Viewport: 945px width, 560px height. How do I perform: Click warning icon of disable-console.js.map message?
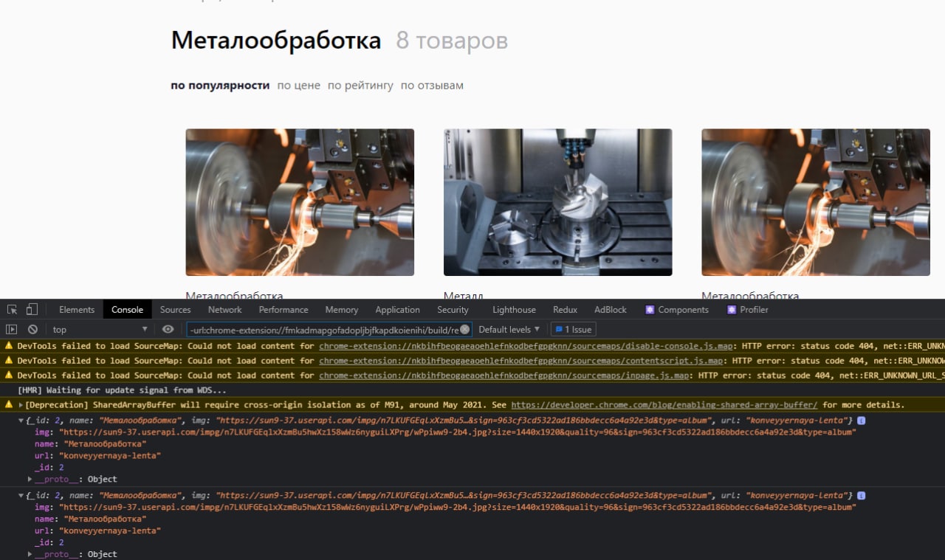[x=9, y=346]
